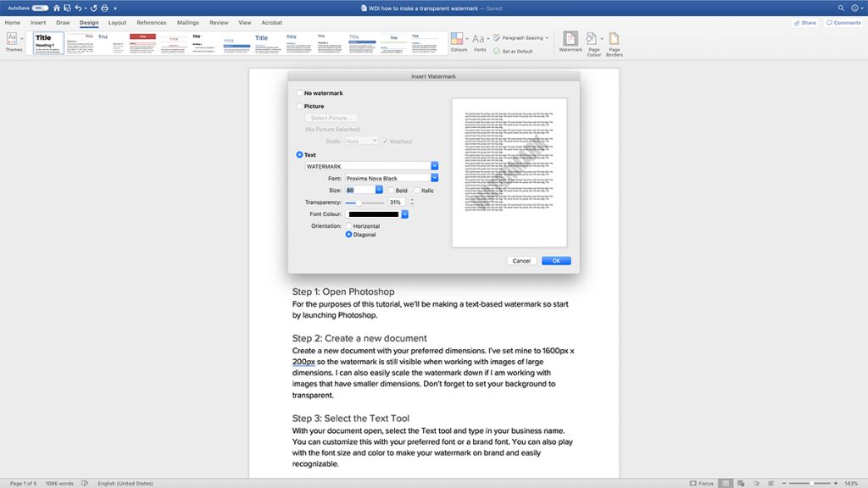Open the watermark Size dropdown
Image resolution: width=868 pixels, height=488 pixels.
(380, 191)
